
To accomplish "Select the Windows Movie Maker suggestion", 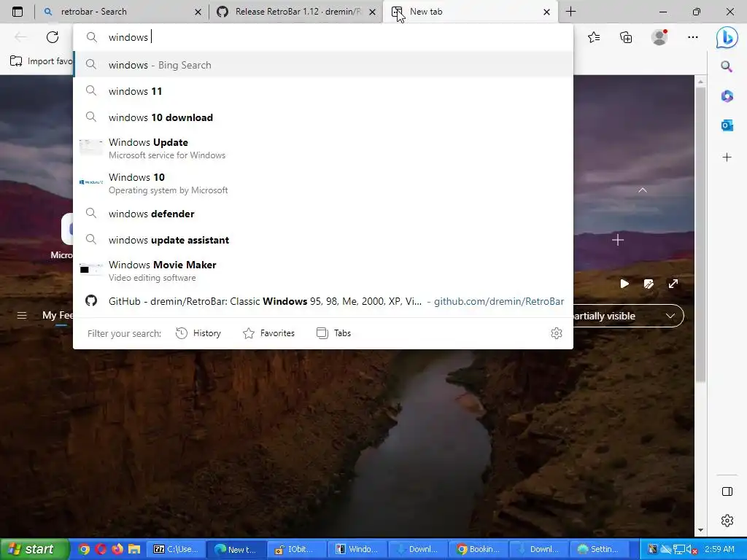I will pos(323,271).
